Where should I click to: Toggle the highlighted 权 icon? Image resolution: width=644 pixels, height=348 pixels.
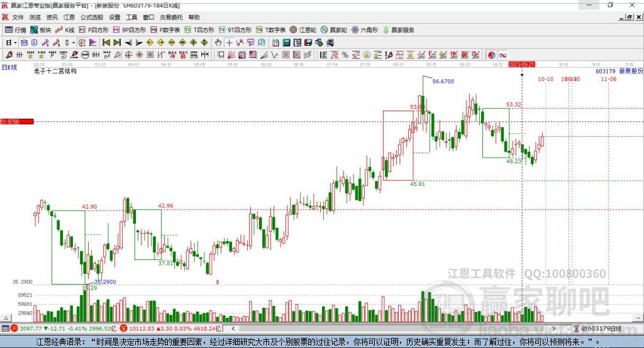pyautogui.click(x=82, y=43)
